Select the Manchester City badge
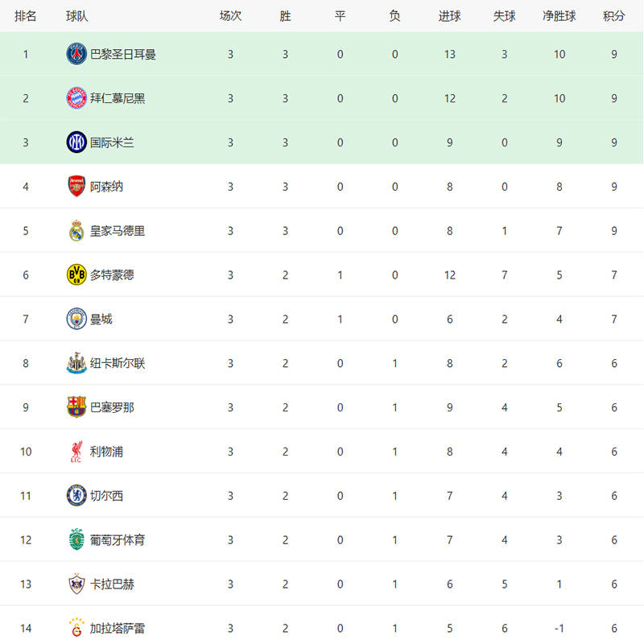Screen dimensions: 644x644 coord(76,320)
